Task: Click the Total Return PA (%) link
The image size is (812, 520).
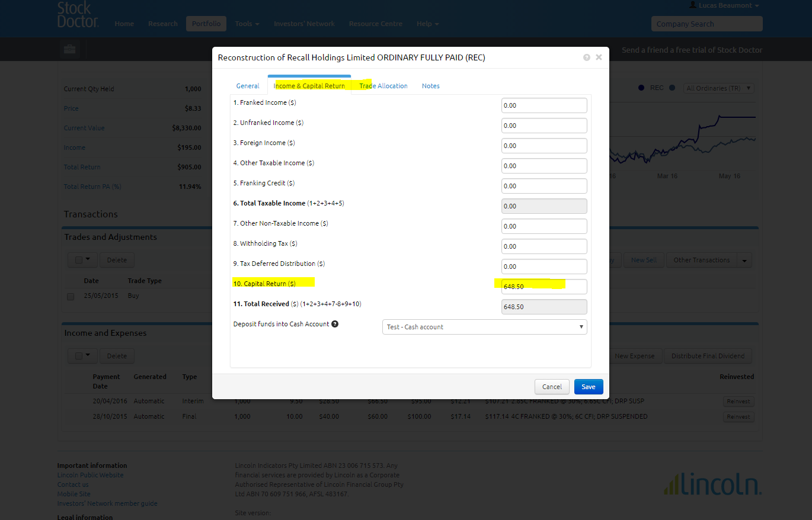Action: pos(92,187)
